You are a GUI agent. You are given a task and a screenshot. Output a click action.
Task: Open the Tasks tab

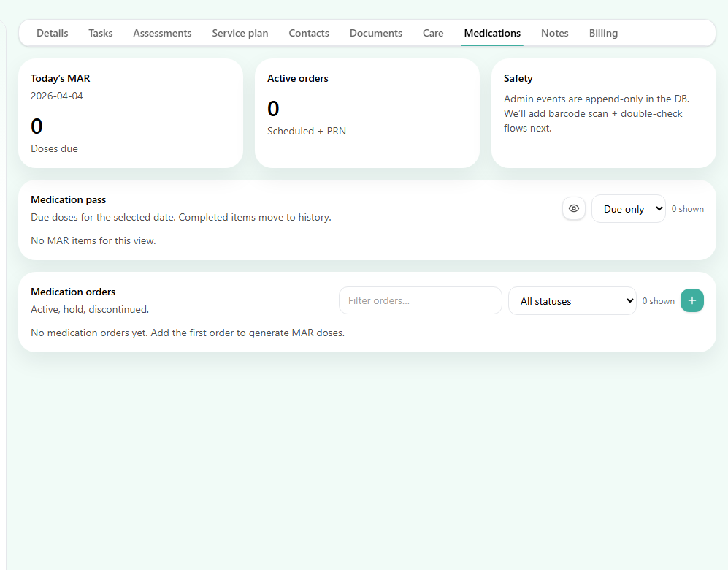pyautogui.click(x=100, y=33)
